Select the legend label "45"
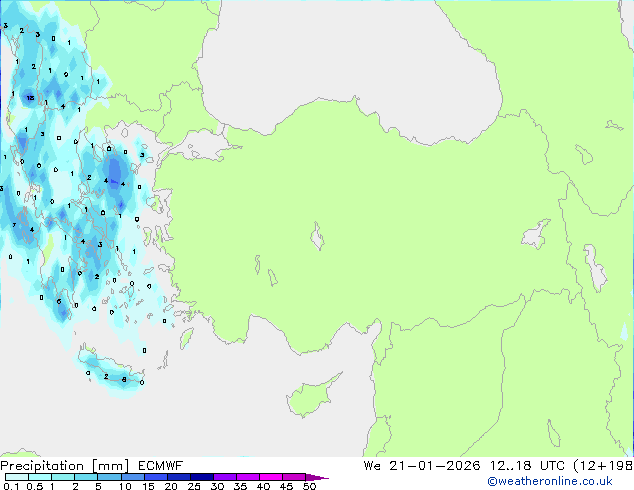This screenshot has width=634, height=490. coord(286,486)
